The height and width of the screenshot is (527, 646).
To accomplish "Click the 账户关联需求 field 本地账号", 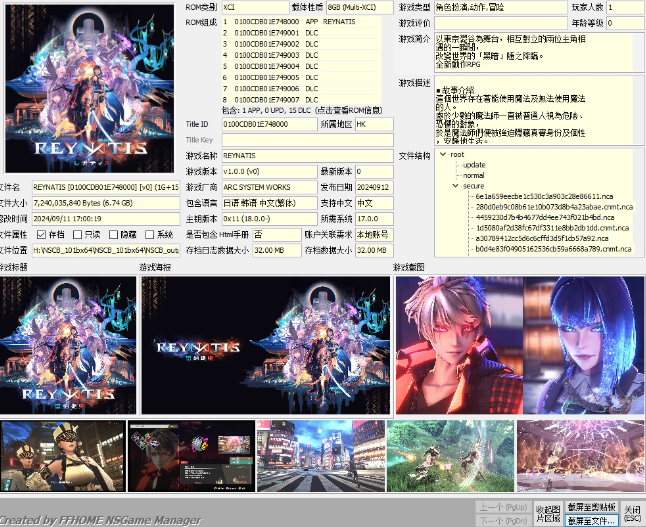I will (x=374, y=234).
